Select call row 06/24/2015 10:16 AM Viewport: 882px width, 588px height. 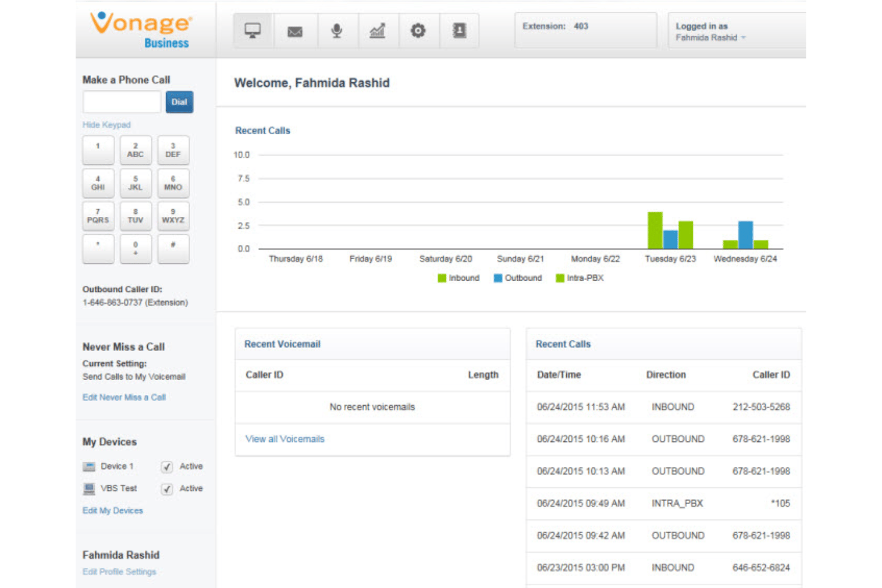664,439
